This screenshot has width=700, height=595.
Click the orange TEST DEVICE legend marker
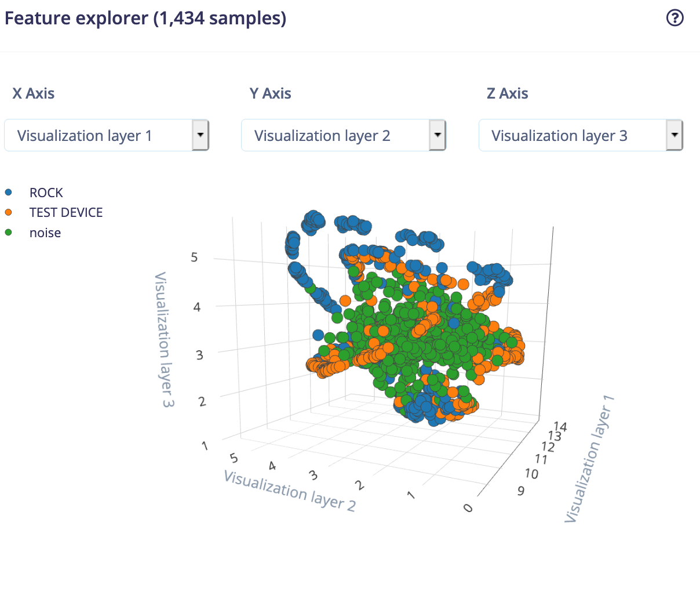click(8, 212)
